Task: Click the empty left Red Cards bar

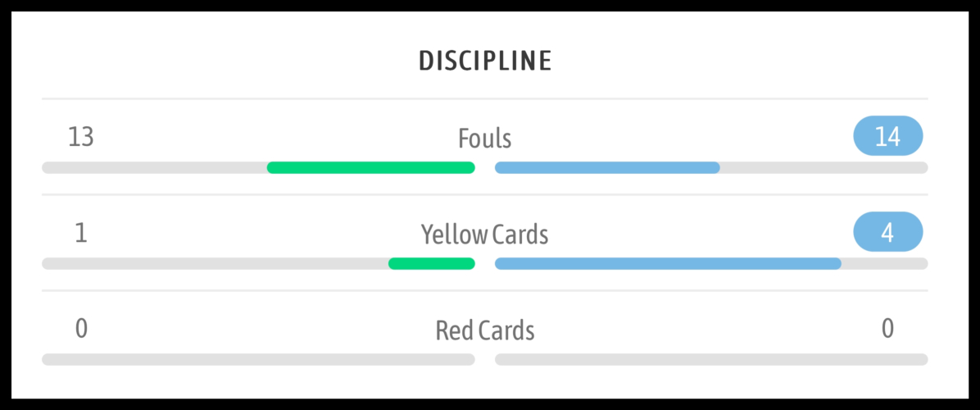Action: (x=258, y=359)
